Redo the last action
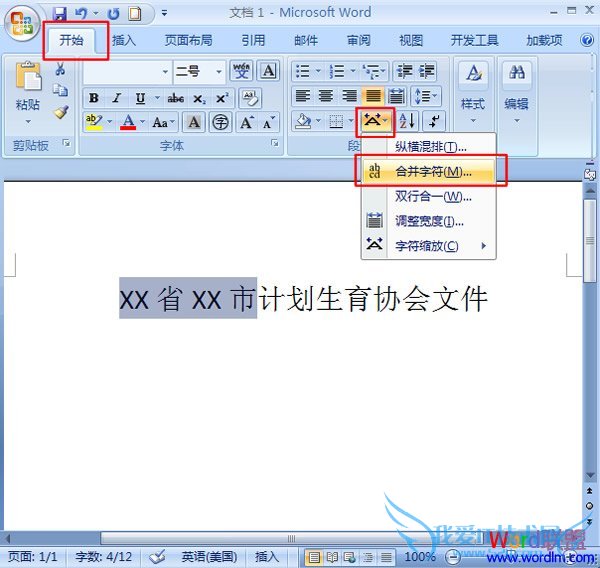Viewport: 600px width, 568px height. pos(113,14)
